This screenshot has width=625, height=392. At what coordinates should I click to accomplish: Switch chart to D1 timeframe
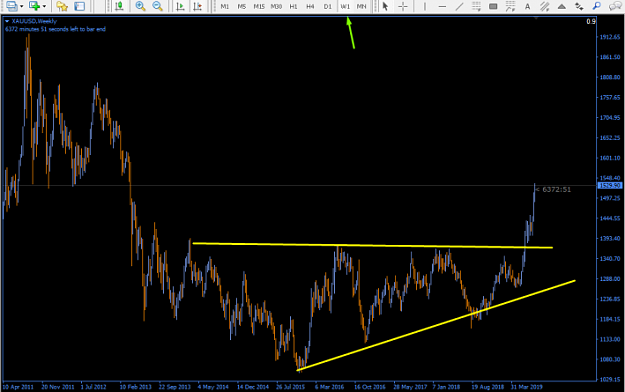pyautogui.click(x=327, y=6)
